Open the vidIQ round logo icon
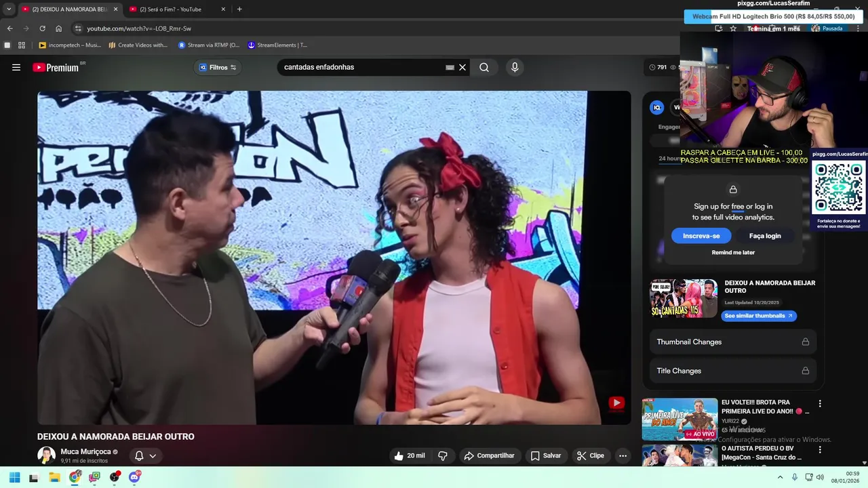The height and width of the screenshot is (488, 868). (x=656, y=107)
